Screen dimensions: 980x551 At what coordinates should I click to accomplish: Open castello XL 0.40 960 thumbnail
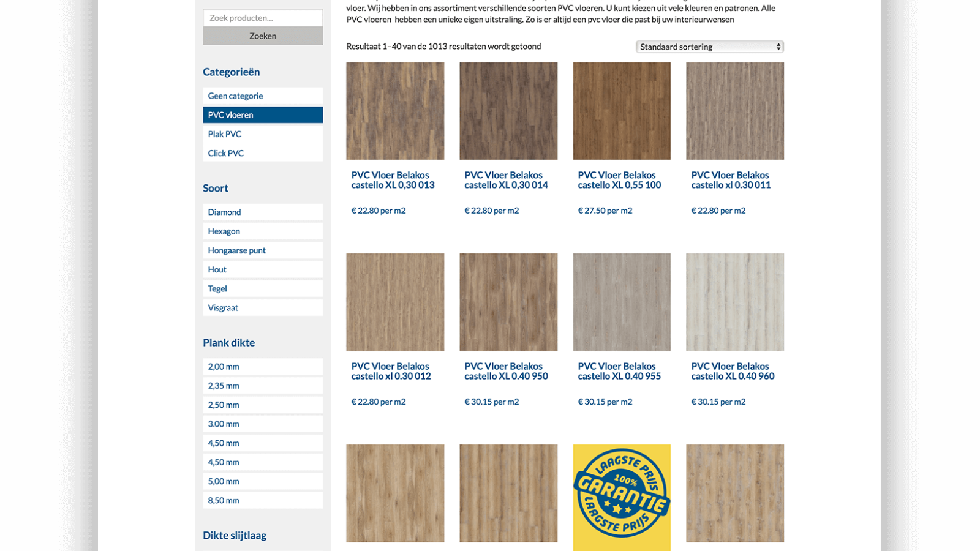click(735, 302)
